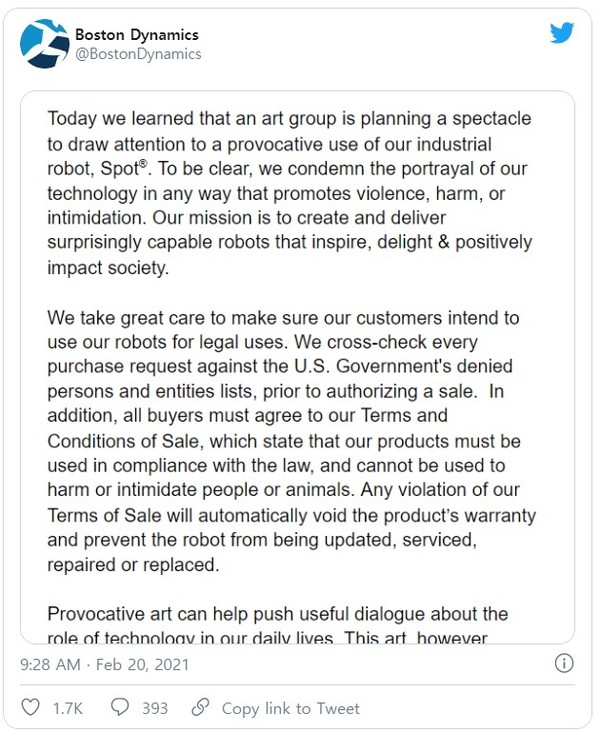This screenshot has width=600, height=733.
Task: Click the 393 replies count
Action: 154,708
